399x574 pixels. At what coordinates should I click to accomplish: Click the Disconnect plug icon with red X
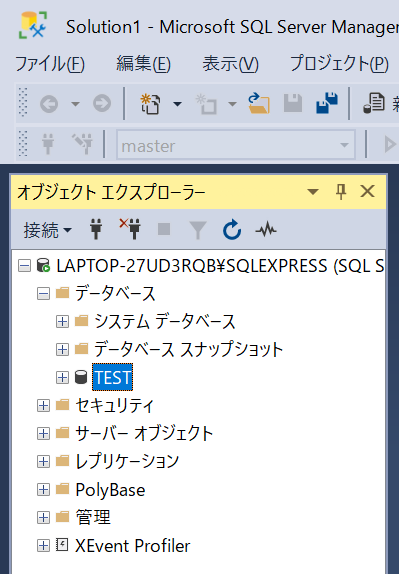click(130, 229)
